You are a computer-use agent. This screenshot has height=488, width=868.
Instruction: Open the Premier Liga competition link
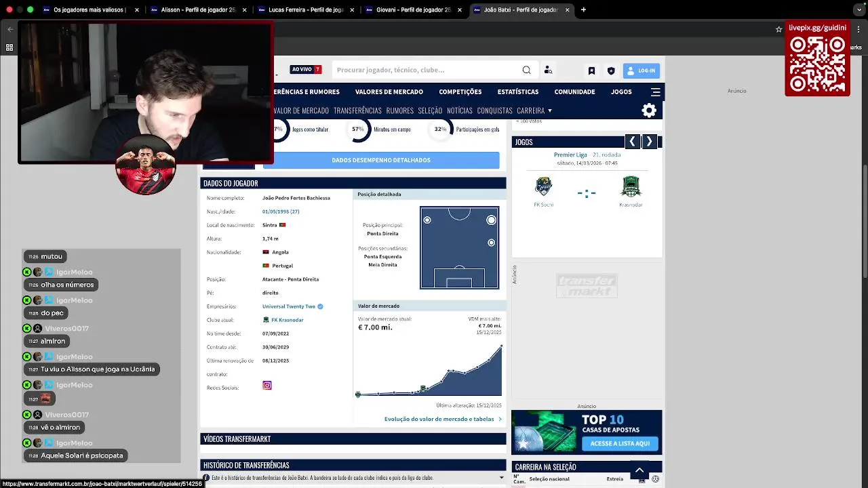570,155
